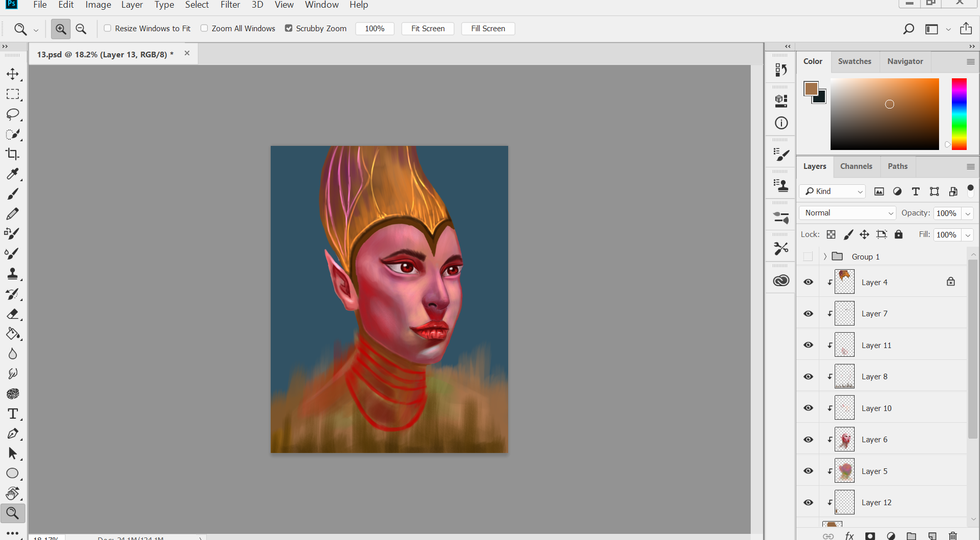Select the Blur tool

tap(13, 354)
